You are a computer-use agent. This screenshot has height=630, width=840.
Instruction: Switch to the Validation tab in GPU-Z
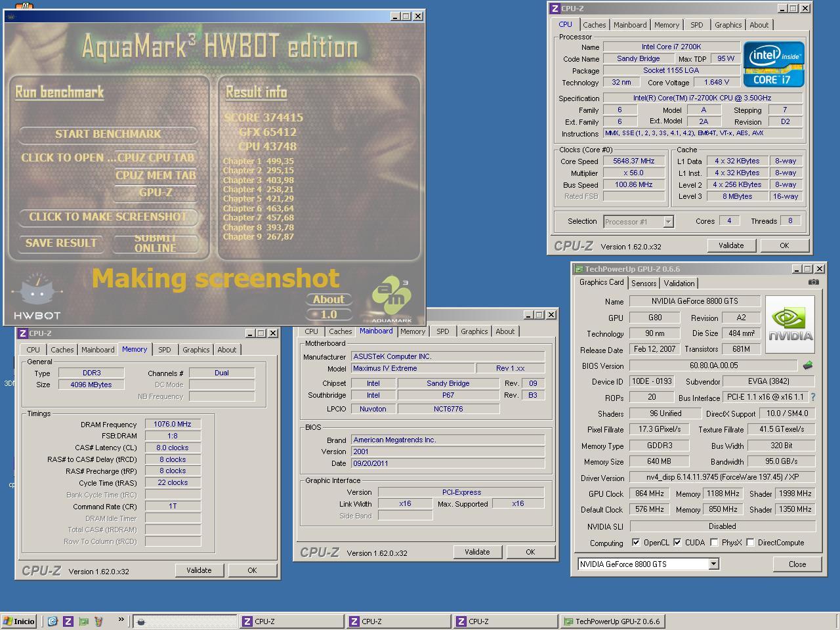679,283
